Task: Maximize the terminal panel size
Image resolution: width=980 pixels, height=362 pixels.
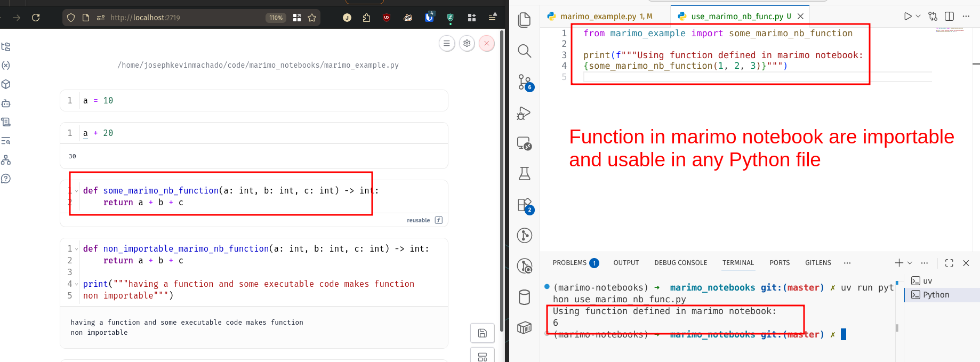Action: coord(949,263)
